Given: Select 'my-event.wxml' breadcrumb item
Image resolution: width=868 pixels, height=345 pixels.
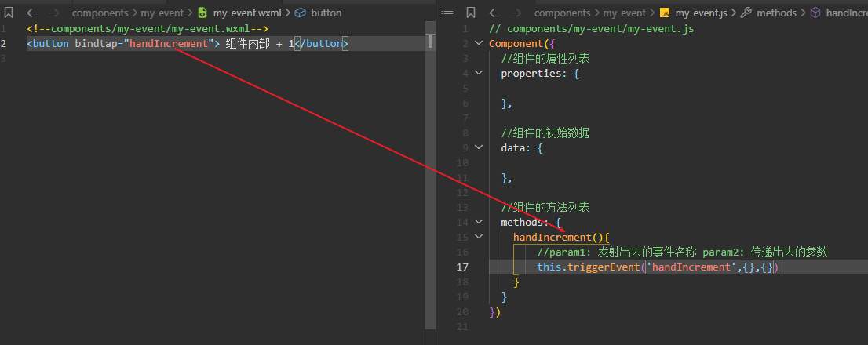Looking at the screenshot, I should click(247, 13).
